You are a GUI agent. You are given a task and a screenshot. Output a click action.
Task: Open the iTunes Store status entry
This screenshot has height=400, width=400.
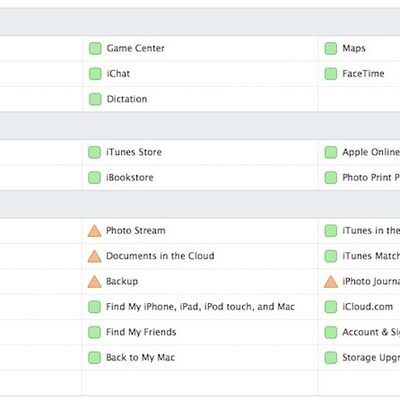point(134,152)
